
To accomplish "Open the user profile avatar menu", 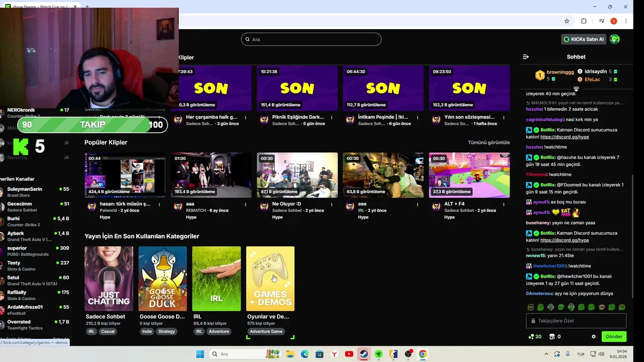I will [614, 39].
